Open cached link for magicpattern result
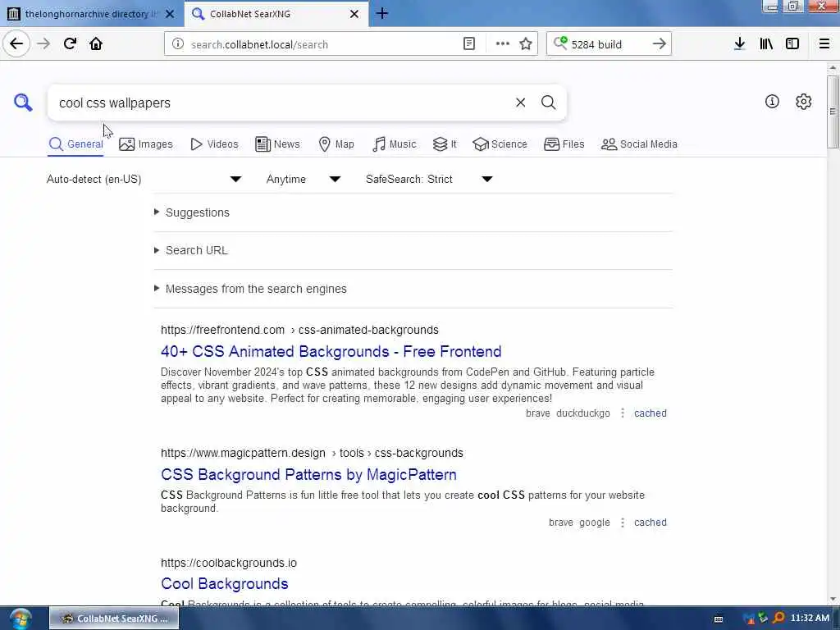The height and width of the screenshot is (630, 840). (651, 523)
